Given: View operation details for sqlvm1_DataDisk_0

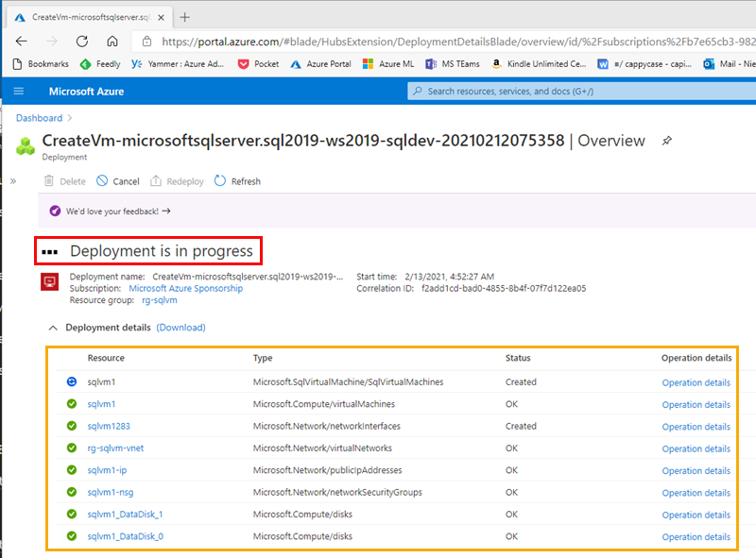Looking at the screenshot, I should (696, 537).
